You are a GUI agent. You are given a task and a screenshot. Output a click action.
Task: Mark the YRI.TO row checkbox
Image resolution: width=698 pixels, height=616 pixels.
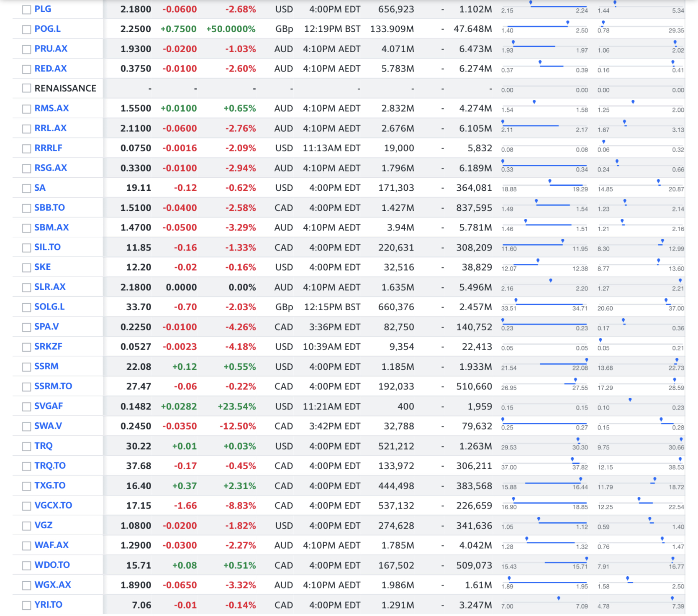coord(26,605)
